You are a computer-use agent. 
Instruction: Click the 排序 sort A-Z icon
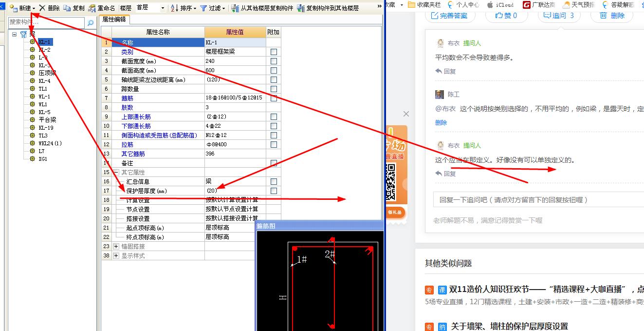(175, 8)
